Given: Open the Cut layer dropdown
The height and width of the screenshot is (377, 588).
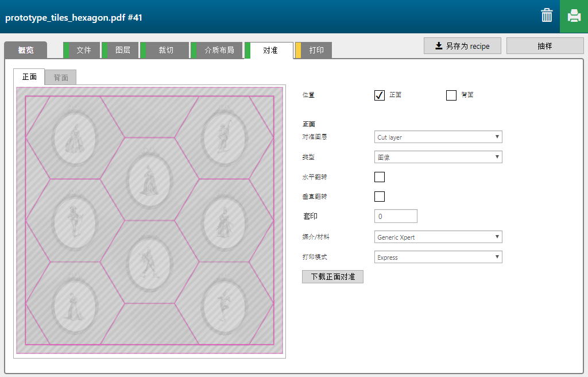Looking at the screenshot, I should click(438, 137).
